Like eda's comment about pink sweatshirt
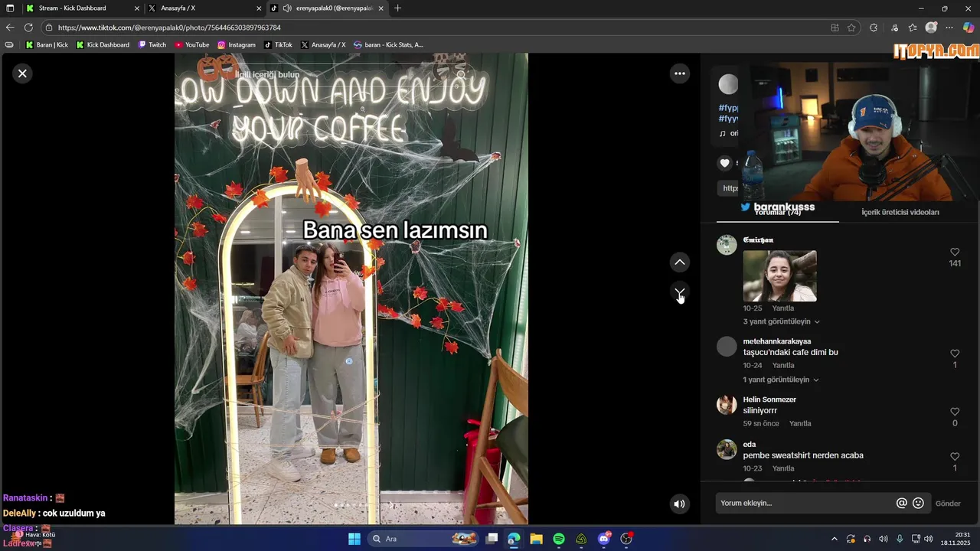The image size is (980, 551). point(955,457)
